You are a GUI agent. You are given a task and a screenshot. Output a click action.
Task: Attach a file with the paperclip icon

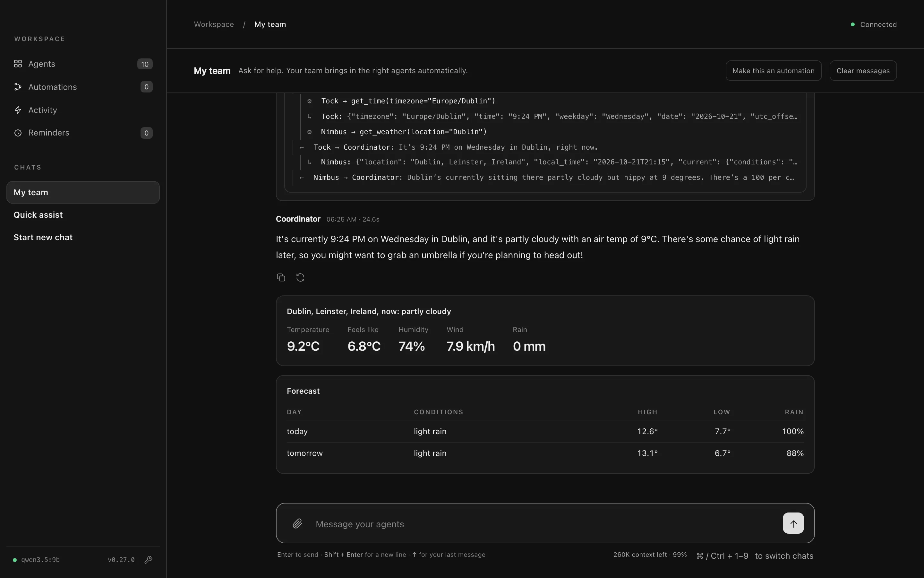pos(297,523)
